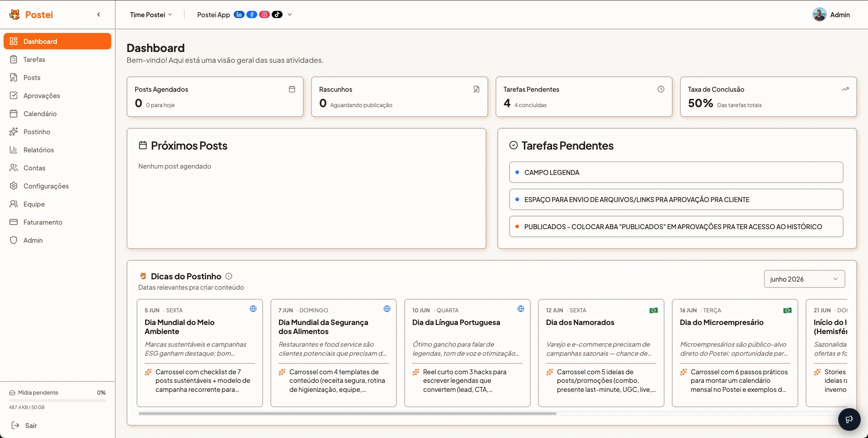Image resolution: width=868 pixels, height=438 pixels.
Task: Click the Sair logout label
Action: (31, 425)
